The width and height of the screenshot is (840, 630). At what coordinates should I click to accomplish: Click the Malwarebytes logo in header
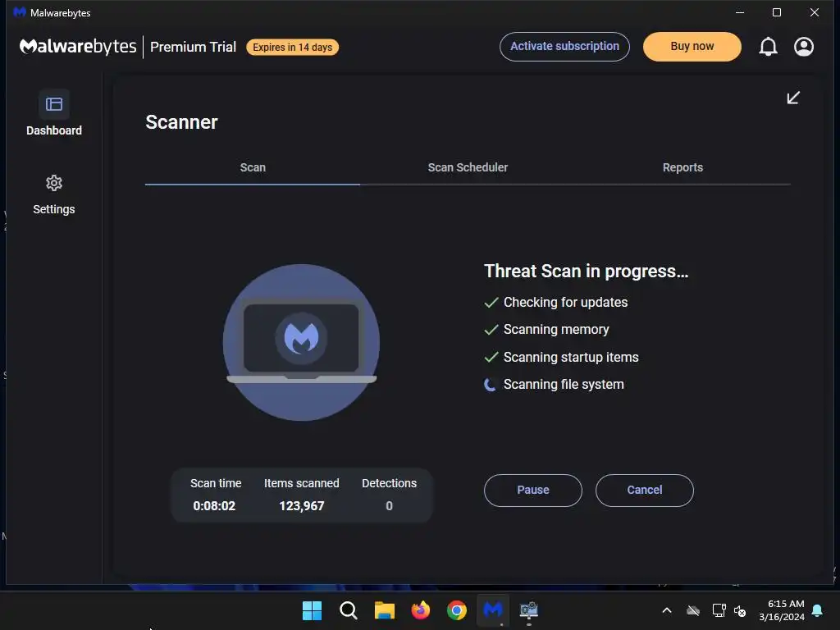(78, 47)
